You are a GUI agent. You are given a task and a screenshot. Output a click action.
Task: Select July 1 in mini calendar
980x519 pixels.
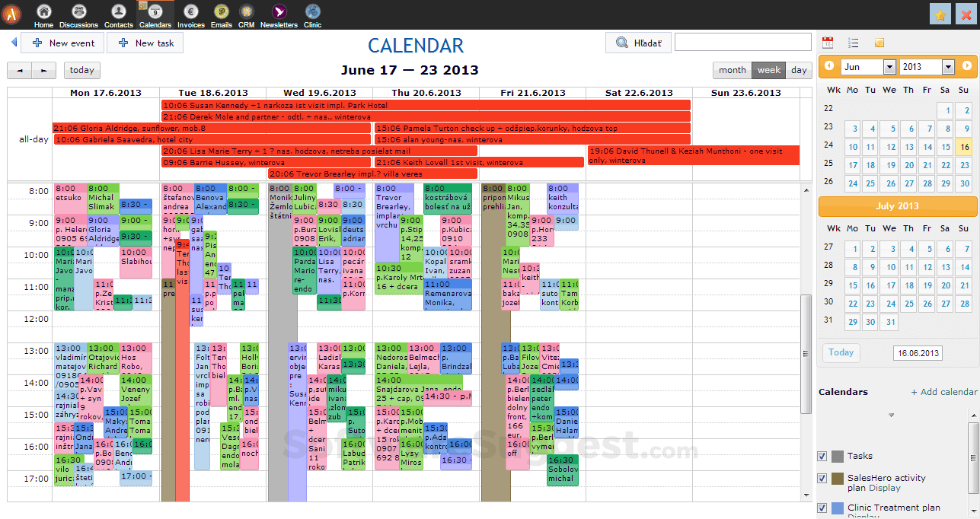pos(852,250)
